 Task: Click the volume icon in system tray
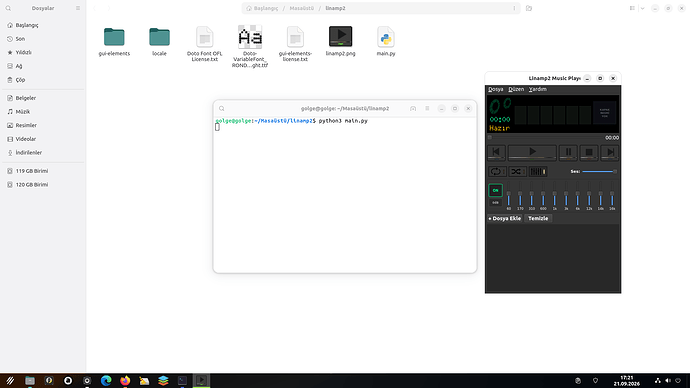click(668, 381)
